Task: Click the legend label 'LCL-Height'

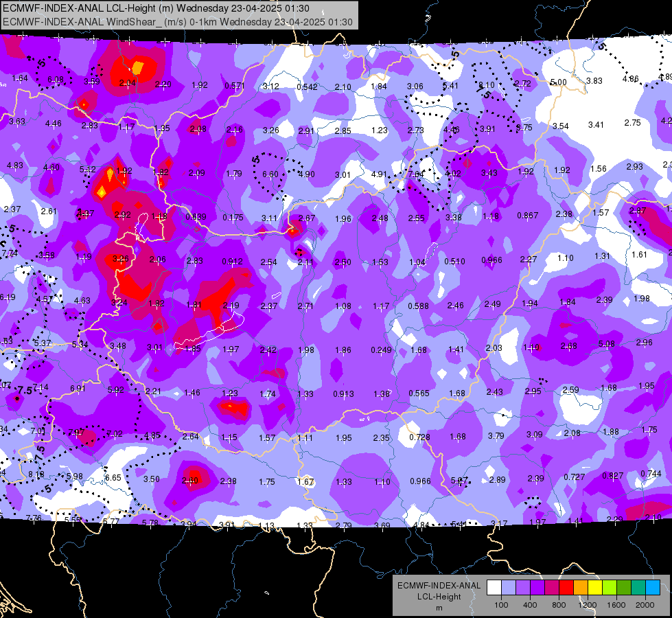Action: (x=439, y=597)
